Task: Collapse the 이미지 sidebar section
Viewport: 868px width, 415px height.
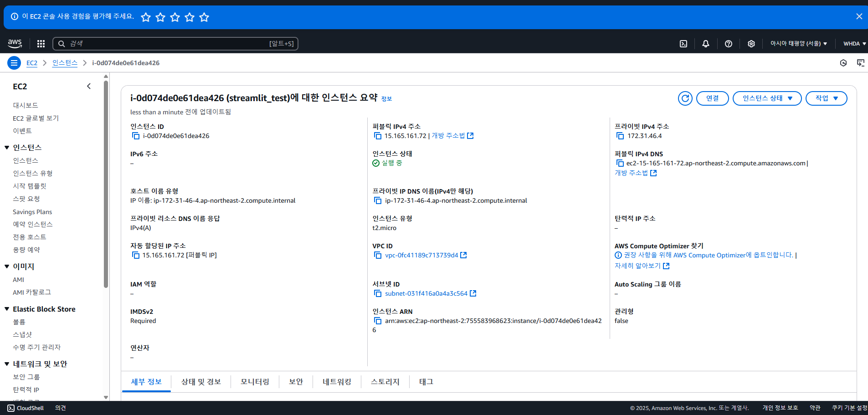Action: pos(7,266)
